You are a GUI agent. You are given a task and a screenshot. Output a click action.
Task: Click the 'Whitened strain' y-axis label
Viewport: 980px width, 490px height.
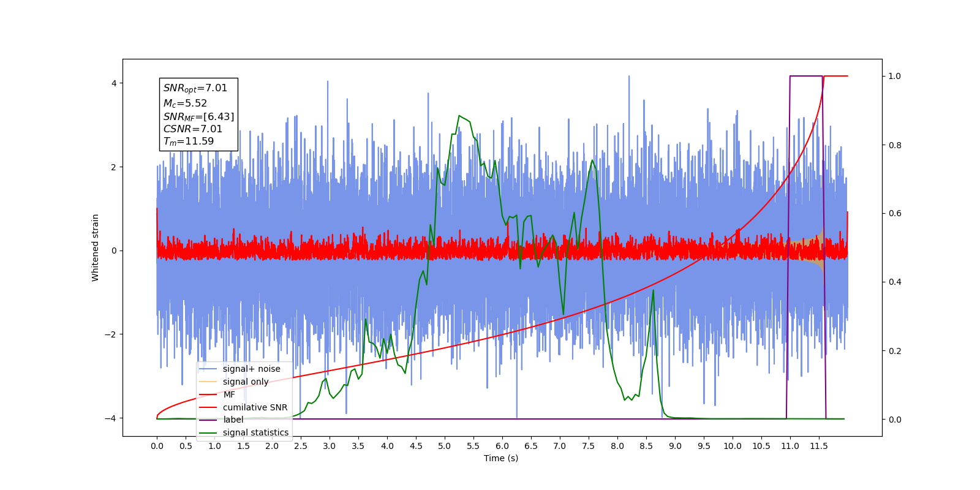point(95,247)
